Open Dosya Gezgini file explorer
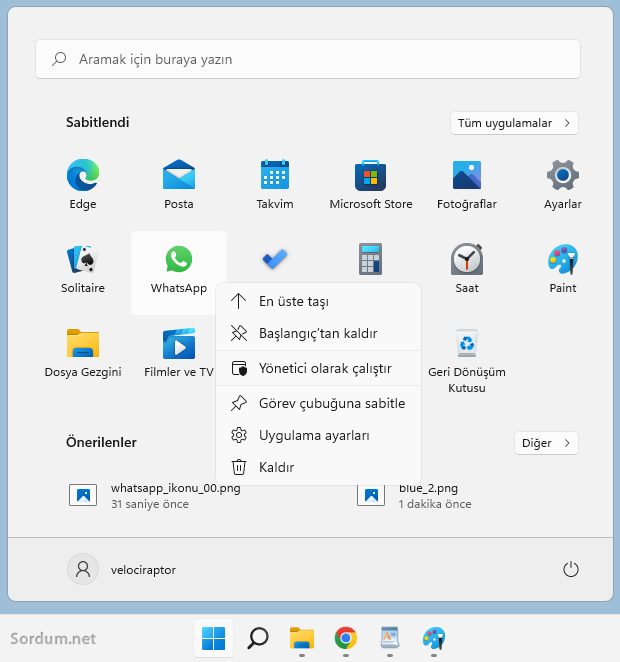The image size is (620, 662). (x=83, y=353)
